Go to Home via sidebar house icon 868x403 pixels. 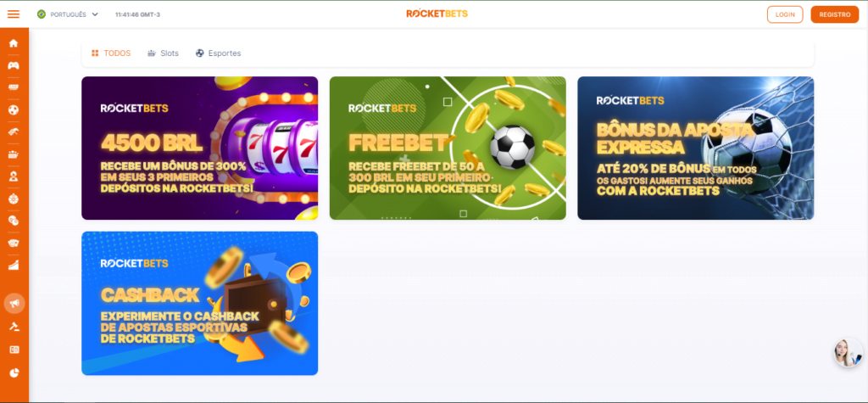point(14,43)
